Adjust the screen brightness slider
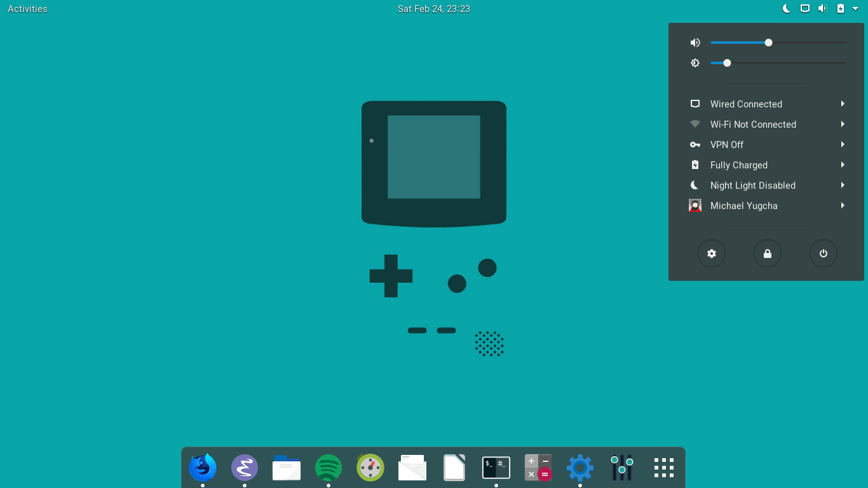The width and height of the screenshot is (868, 488). (x=778, y=63)
